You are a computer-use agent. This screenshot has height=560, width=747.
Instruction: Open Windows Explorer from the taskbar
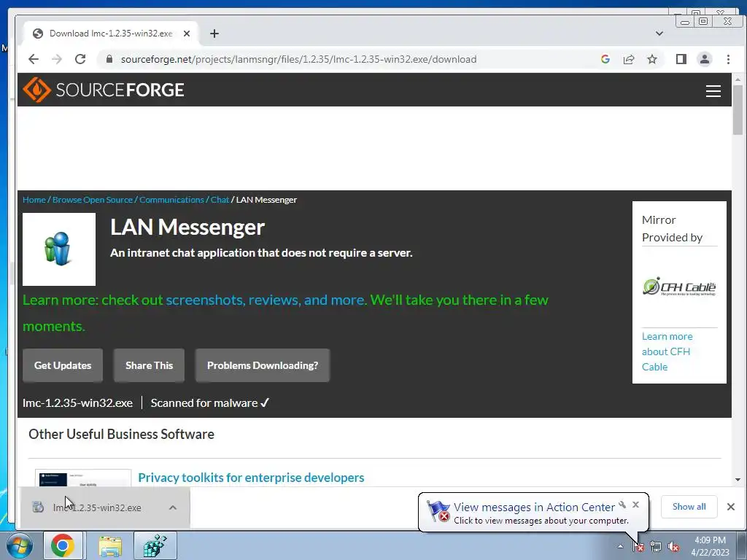[x=110, y=545]
